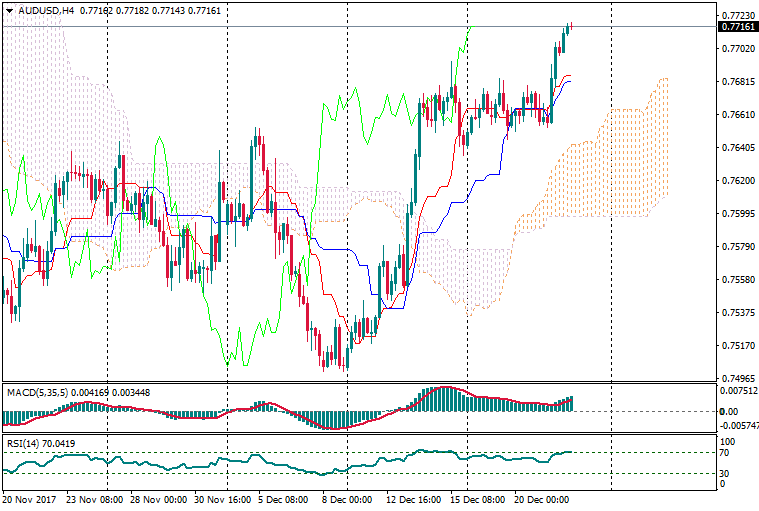The width and height of the screenshot is (759, 511).
Task: Click the 0.75375 price scale label
Action: (737, 313)
